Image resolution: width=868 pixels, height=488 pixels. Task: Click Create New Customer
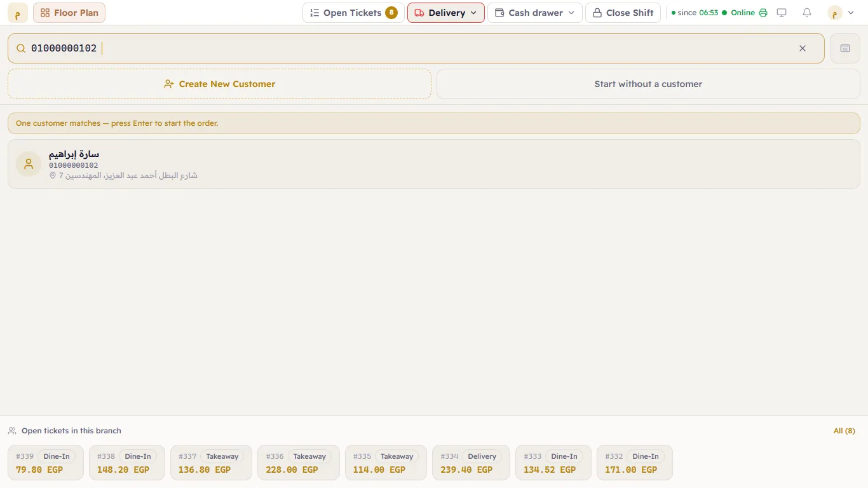point(219,84)
